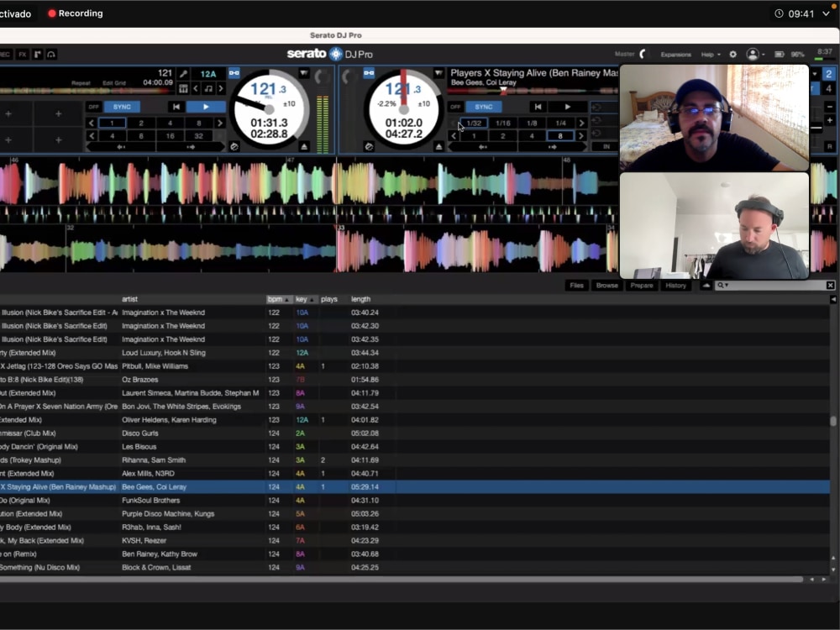
Task: Click the top saved loop slot icon on right deck
Action: [596, 108]
